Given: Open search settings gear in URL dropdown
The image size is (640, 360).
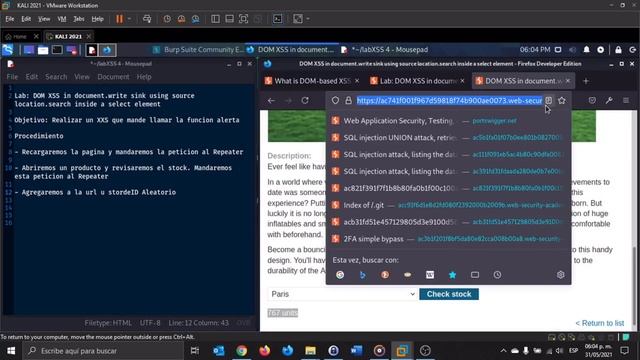Looking at the screenshot, I should 560,275.
